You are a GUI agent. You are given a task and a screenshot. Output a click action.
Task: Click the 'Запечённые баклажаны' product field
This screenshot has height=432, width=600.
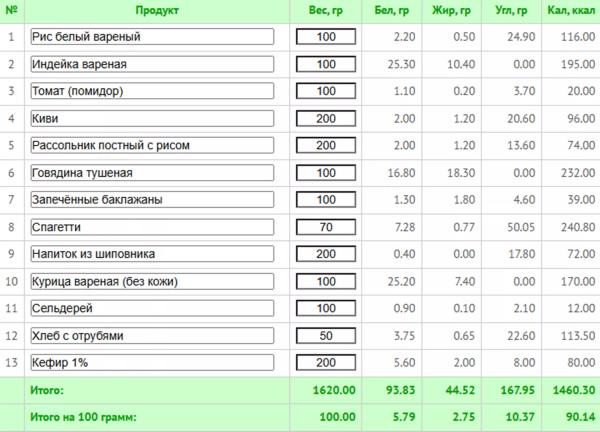click(152, 199)
